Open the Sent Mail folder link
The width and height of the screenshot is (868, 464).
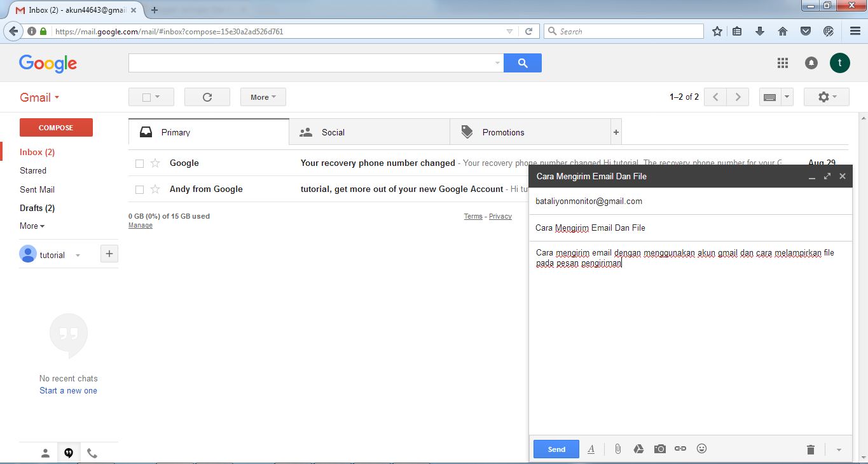(x=37, y=189)
